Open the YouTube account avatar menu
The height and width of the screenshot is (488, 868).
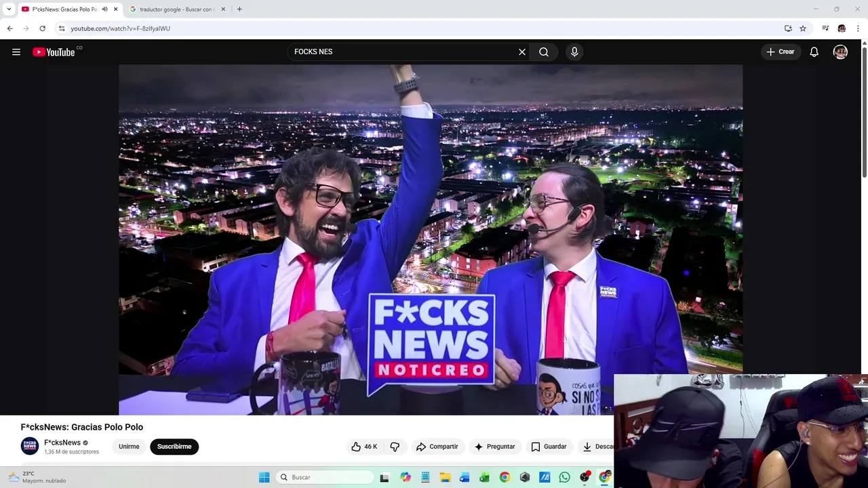(x=840, y=52)
